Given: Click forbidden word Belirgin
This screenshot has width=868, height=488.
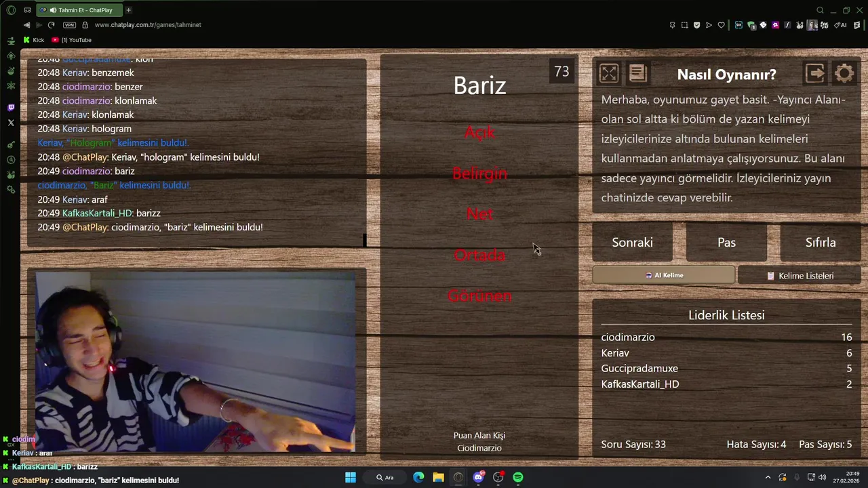Looking at the screenshot, I should [479, 174].
